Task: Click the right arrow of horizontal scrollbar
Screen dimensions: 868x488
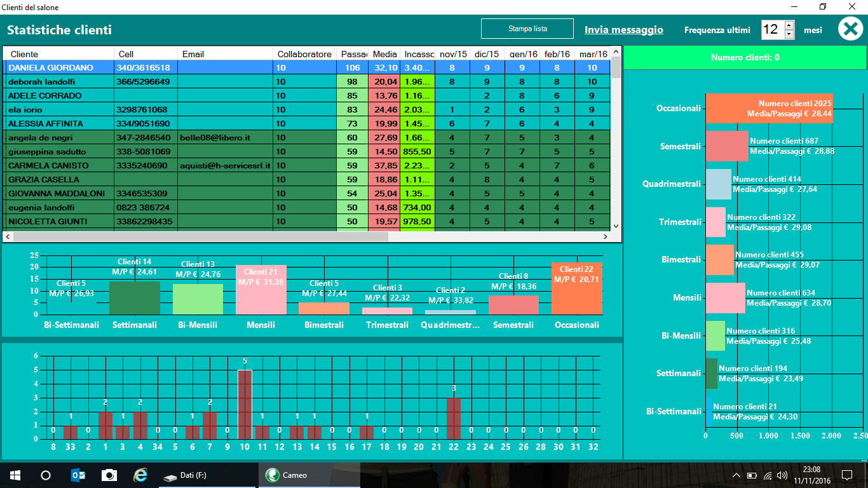Action: [x=605, y=236]
